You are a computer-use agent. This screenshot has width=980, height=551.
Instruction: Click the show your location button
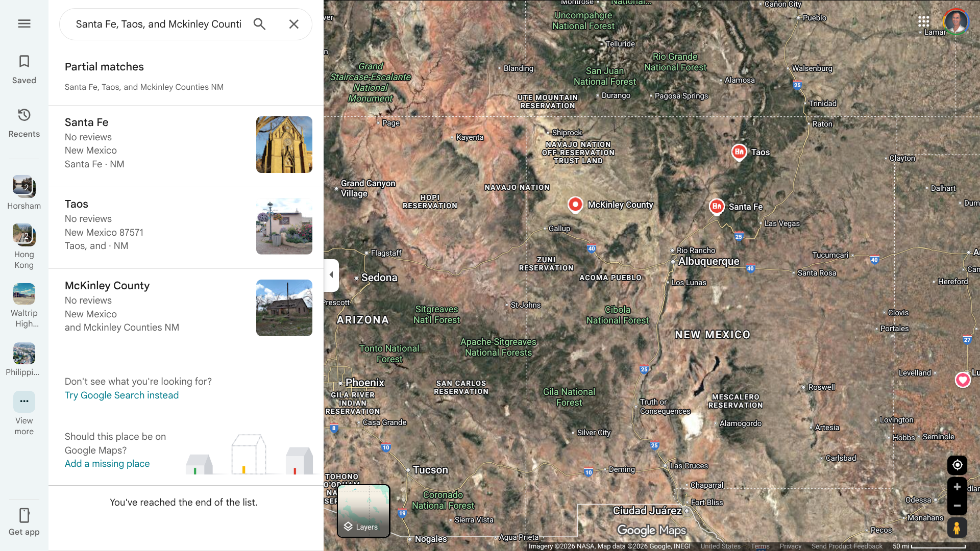pyautogui.click(x=957, y=465)
